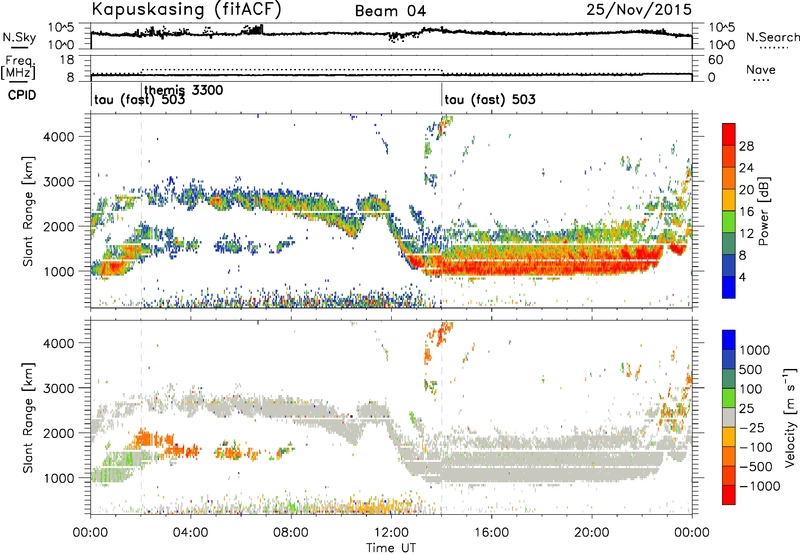Click the dashed CPID boundary line at 14:00 in power panel
Screen dimensions: 800x554
click(441, 211)
